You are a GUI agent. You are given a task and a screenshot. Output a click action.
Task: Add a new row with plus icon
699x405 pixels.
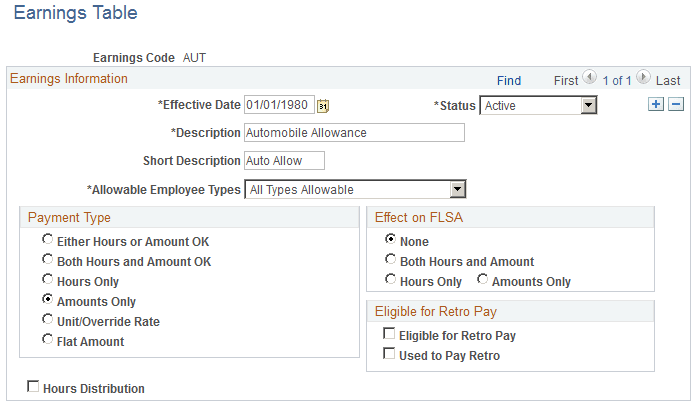click(656, 105)
